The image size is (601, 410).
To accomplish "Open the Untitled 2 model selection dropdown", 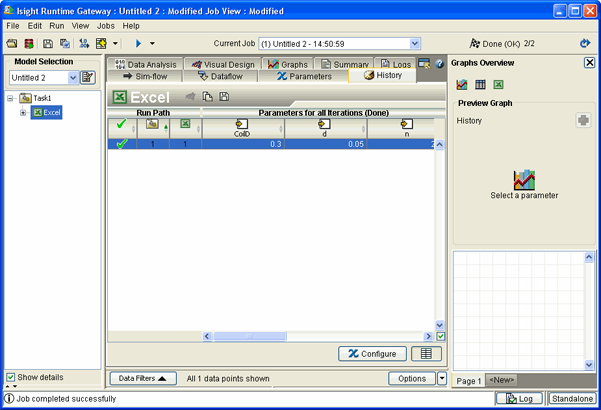I will (x=73, y=78).
